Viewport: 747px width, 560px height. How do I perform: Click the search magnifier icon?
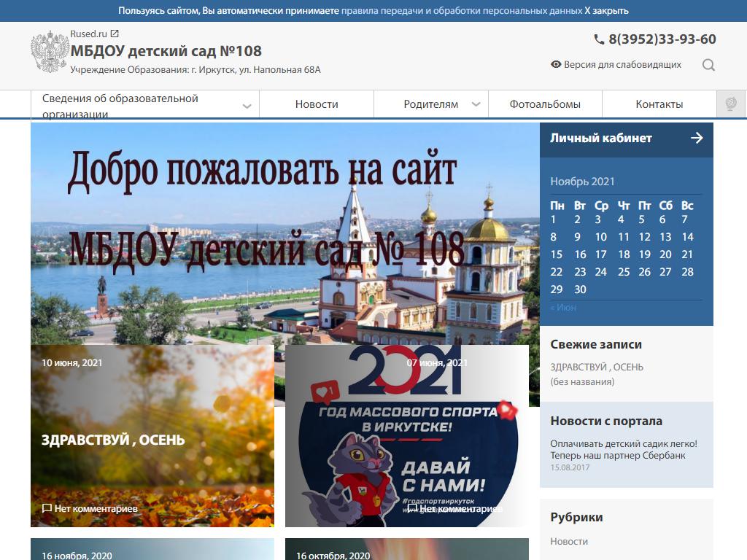pos(708,65)
